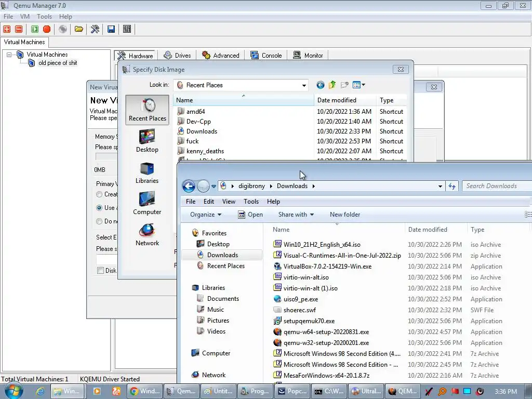Viewport: 532px width, 399px height.
Task: Select the Use radio button in wizard
Action: click(99, 208)
